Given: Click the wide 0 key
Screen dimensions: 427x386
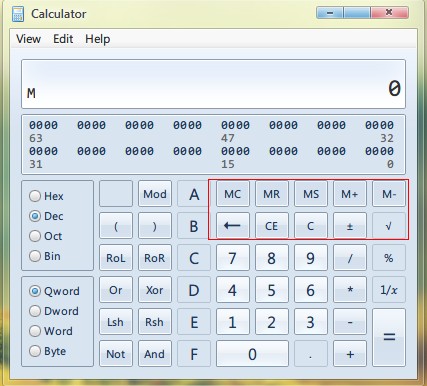Looking at the screenshot, I should tap(252, 354).
